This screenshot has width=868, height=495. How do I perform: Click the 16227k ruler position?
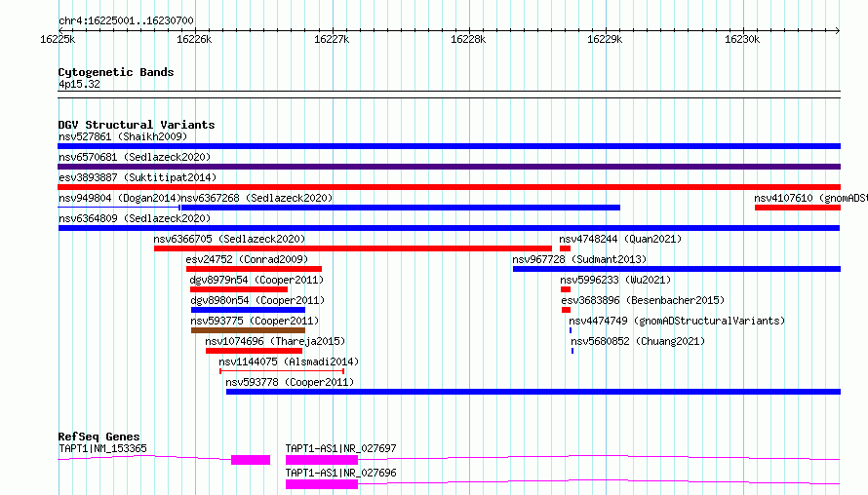(332, 39)
